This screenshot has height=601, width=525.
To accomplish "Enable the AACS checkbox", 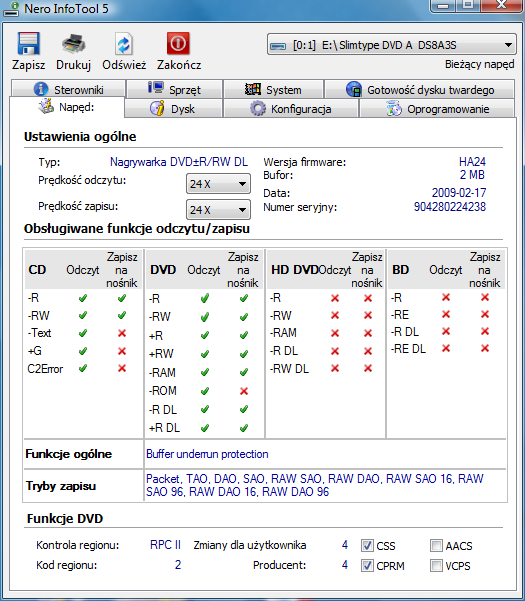I will (x=436, y=545).
